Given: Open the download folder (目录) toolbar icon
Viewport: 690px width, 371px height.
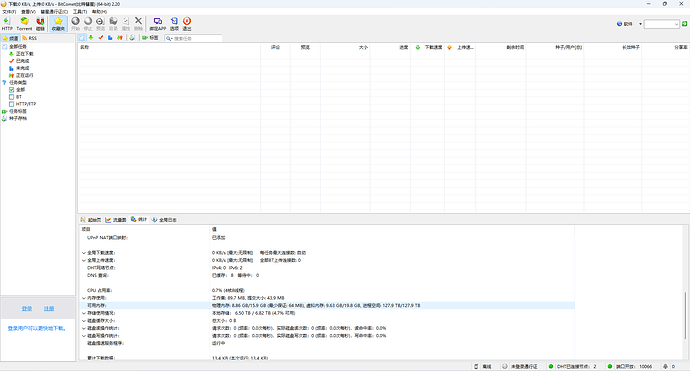Looking at the screenshot, I should click(x=113, y=24).
